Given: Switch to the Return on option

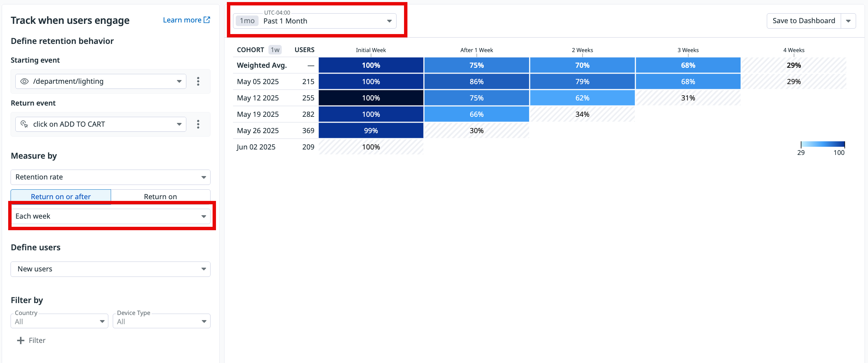Looking at the screenshot, I should coord(160,196).
